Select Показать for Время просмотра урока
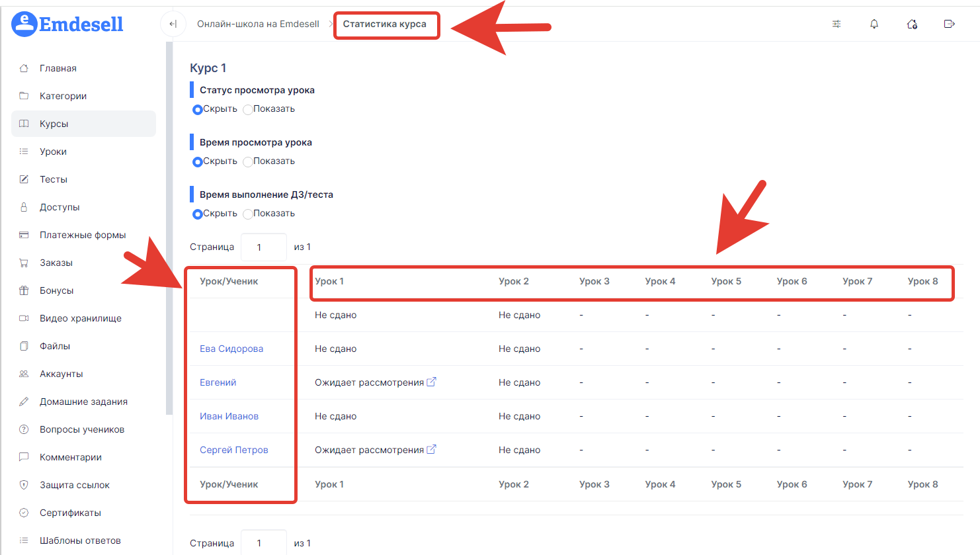The width and height of the screenshot is (980, 555). coord(248,162)
